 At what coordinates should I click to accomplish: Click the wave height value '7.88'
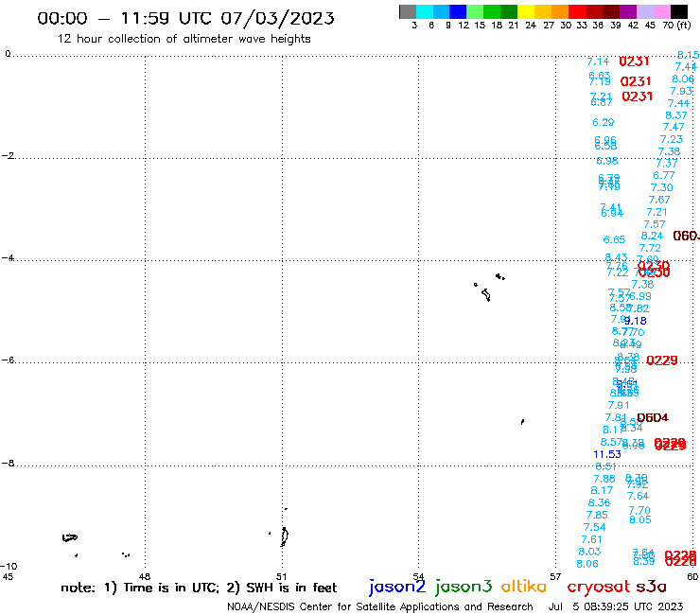click(x=604, y=479)
